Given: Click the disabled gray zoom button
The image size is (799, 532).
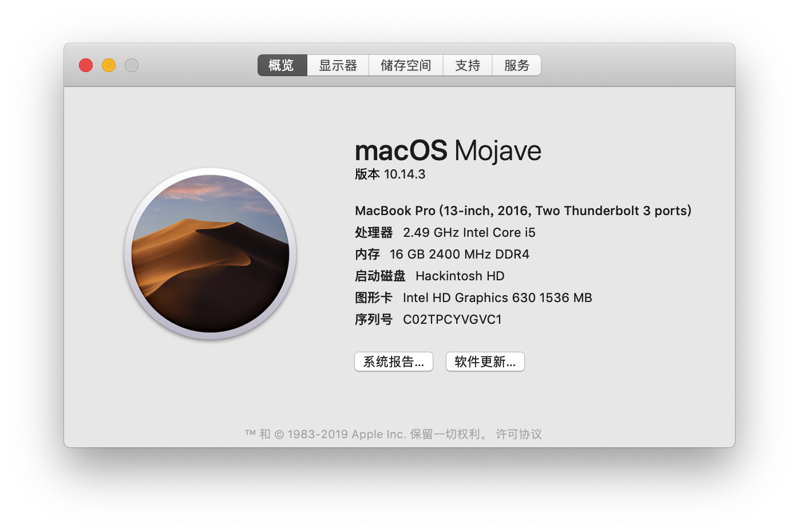Looking at the screenshot, I should 132,65.
